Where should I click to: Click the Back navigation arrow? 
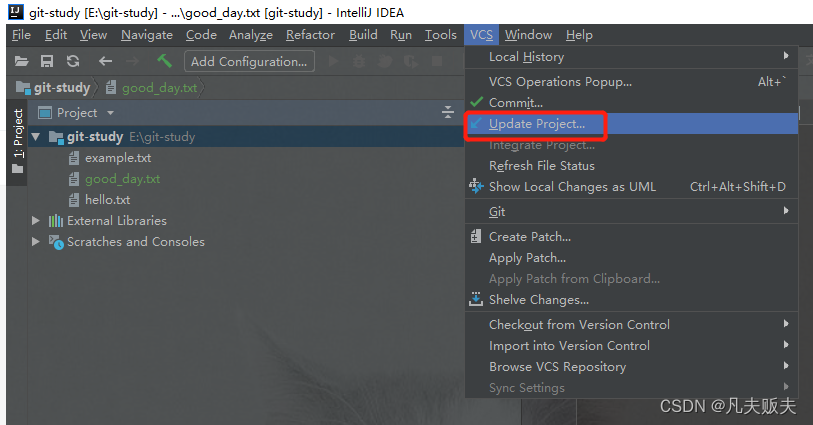pyautogui.click(x=105, y=61)
